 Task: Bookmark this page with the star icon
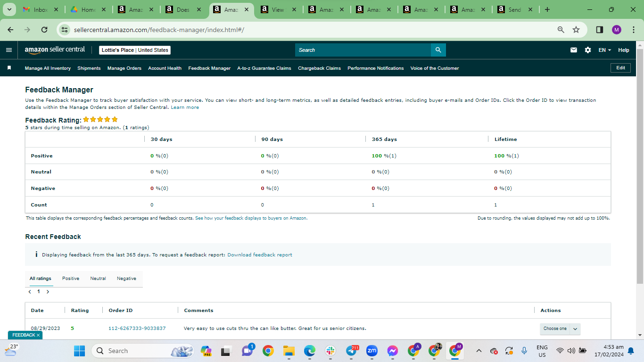pos(576,30)
